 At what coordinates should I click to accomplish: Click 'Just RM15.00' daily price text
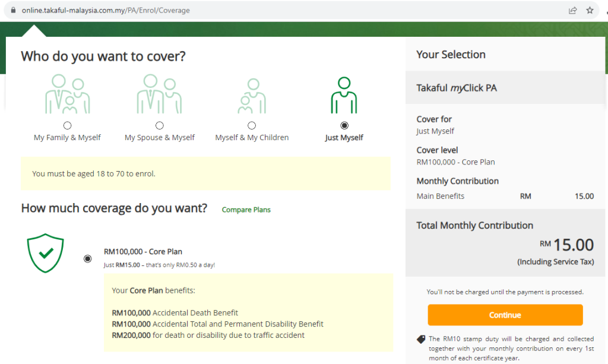[x=159, y=265]
